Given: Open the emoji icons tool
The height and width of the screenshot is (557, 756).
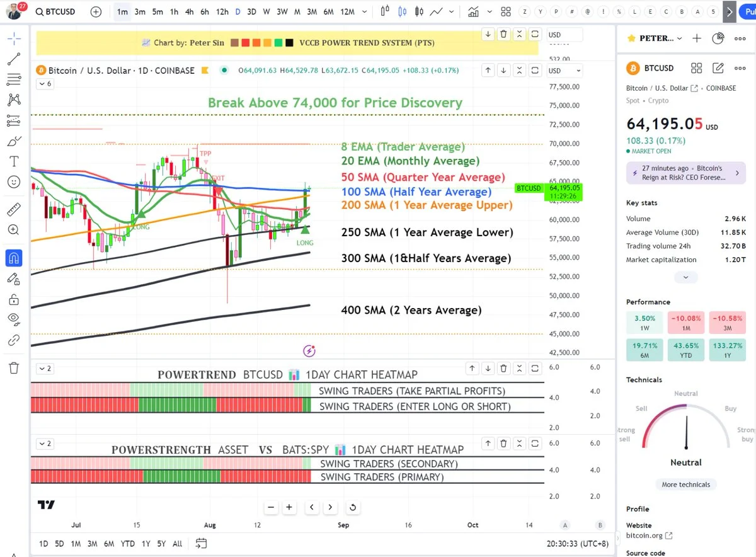Looking at the screenshot, I should point(14,181).
